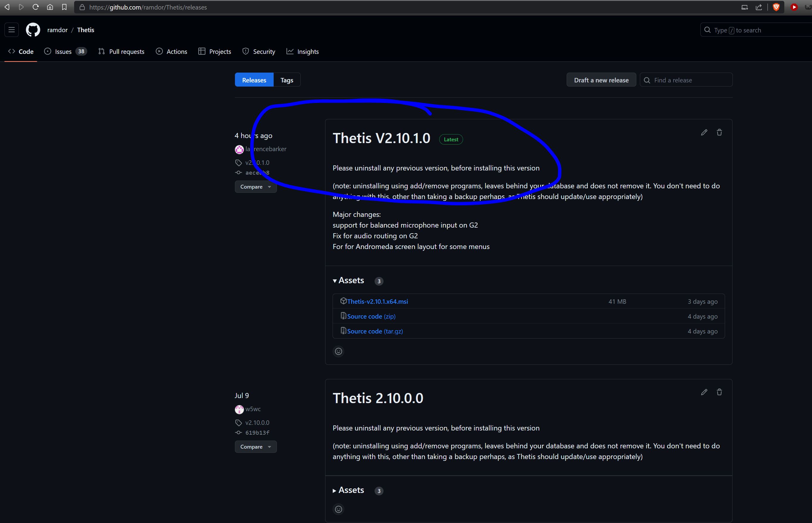Click Draft a new release button
The height and width of the screenshot is (523, 812).
[x=601, y=80]
